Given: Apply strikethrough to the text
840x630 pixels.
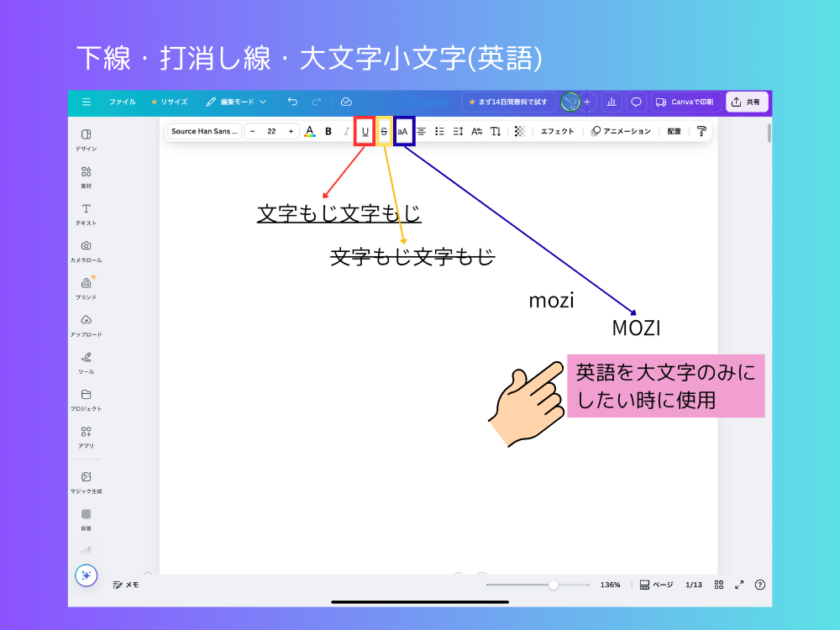Looking at the screenshot, I should click(383, 131).
